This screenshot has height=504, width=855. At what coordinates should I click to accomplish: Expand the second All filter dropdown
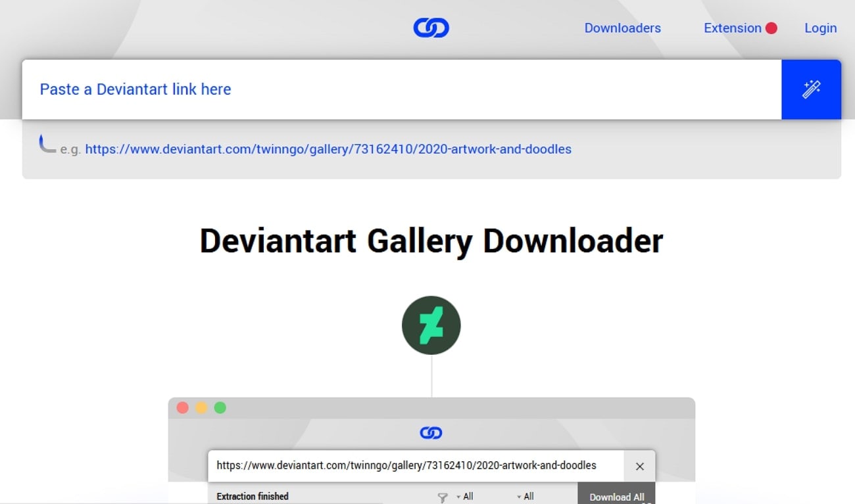point(528,495)
